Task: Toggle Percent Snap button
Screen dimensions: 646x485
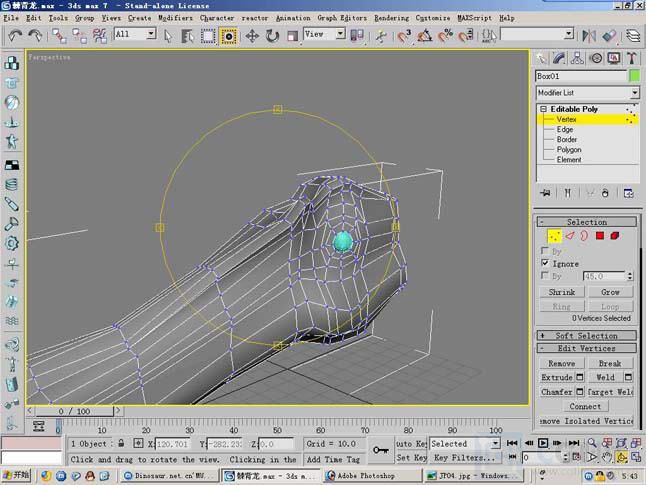Action: (445, 36)
